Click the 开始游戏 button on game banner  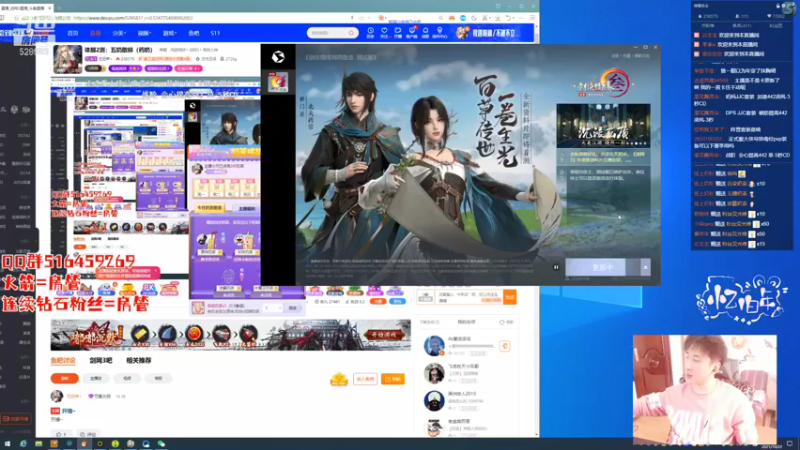click(386, 335)
